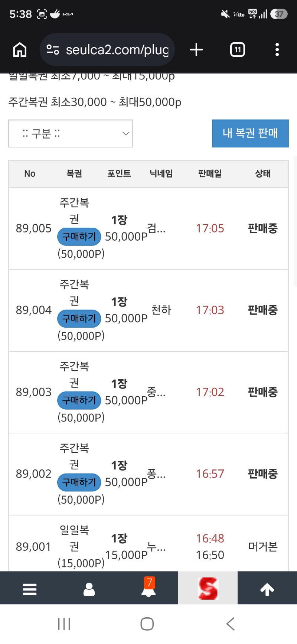Tap the red S logo icon
The image size is (297, 644).
[x=208, y=588]
